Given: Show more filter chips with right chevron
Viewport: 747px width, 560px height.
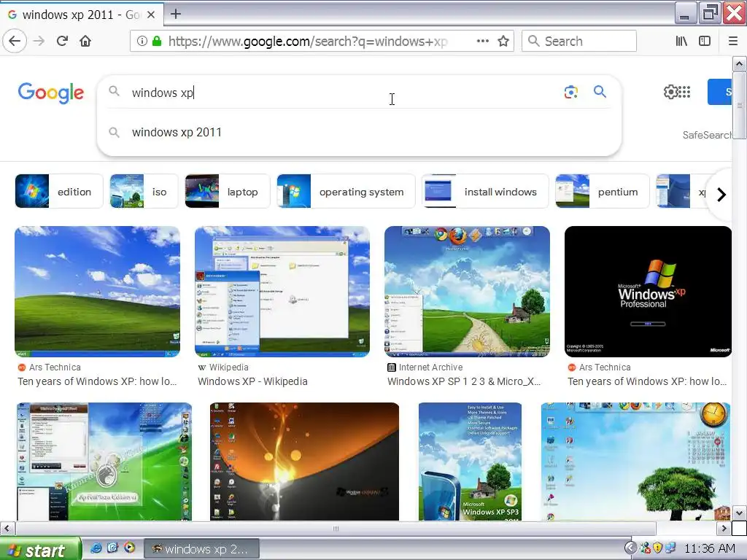Looking at the screenshot, I should click(x=721, y=194).
